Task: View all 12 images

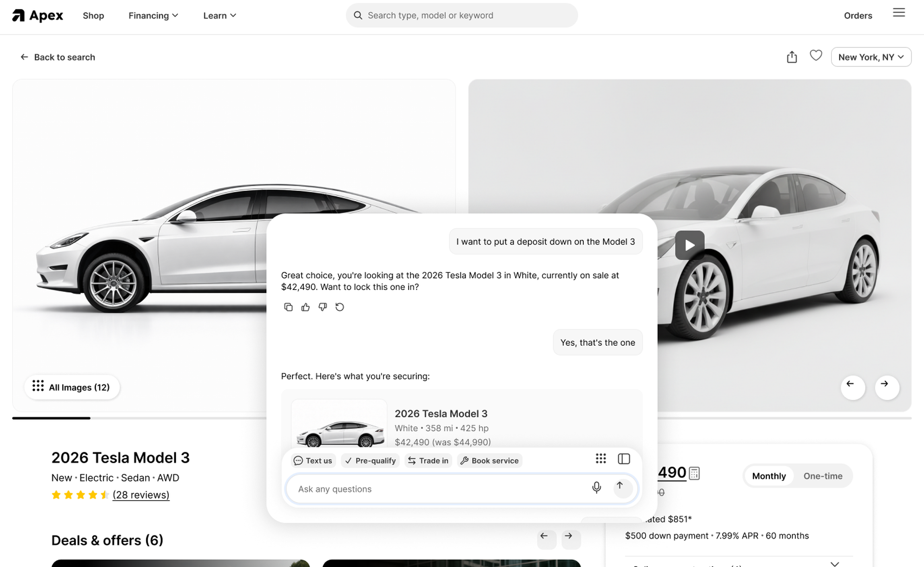Action: (72, 387)
